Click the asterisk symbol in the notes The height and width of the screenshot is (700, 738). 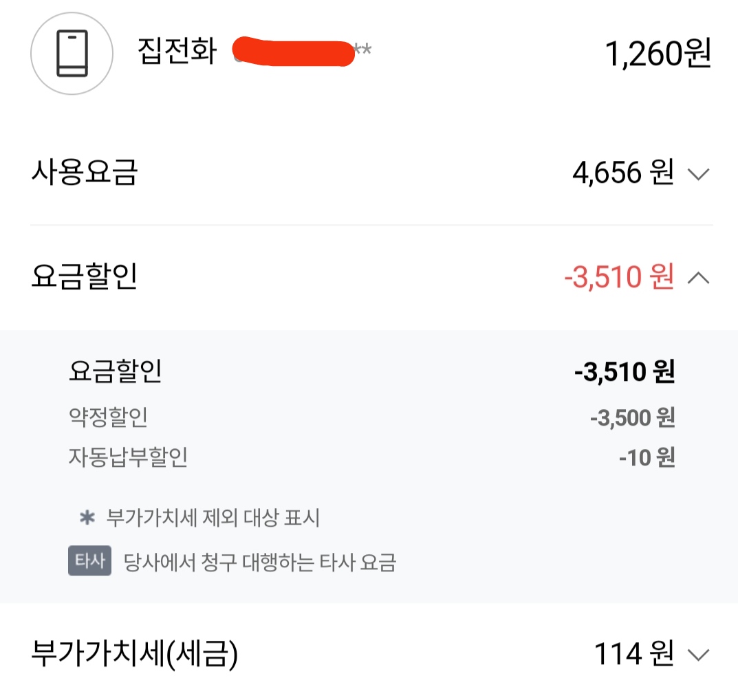pos(87,518)
